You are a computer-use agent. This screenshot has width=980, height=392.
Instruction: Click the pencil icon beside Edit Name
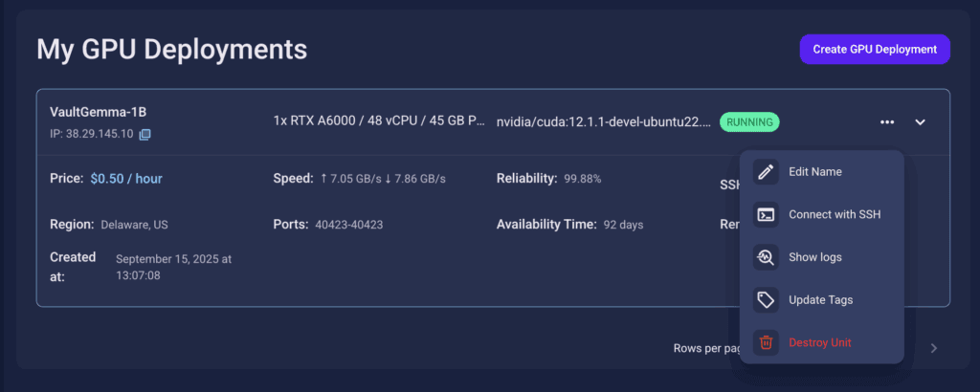tap(766, 172)
